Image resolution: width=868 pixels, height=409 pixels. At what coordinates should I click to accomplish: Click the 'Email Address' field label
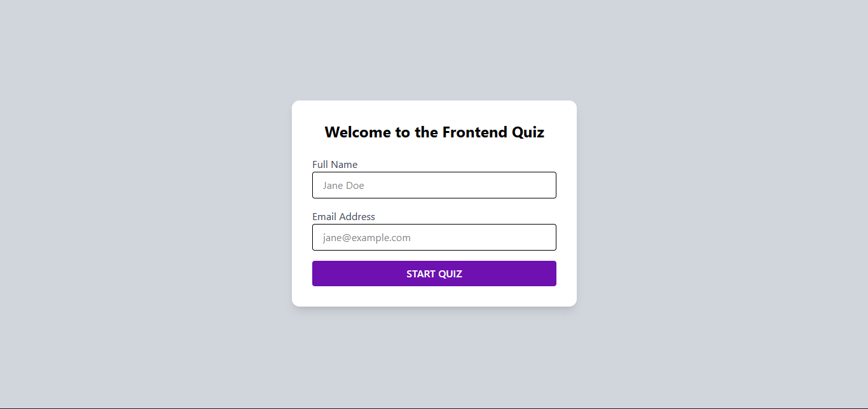[343, 216]
